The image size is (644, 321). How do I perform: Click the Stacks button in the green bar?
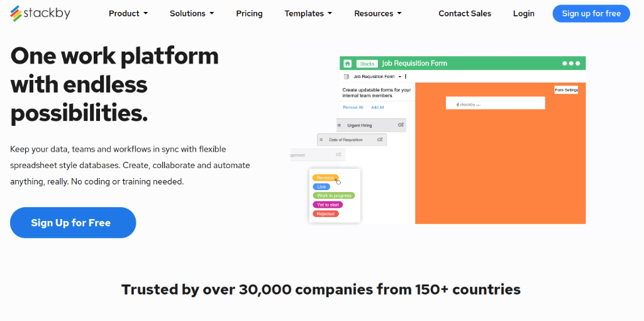tap(367, 64)
